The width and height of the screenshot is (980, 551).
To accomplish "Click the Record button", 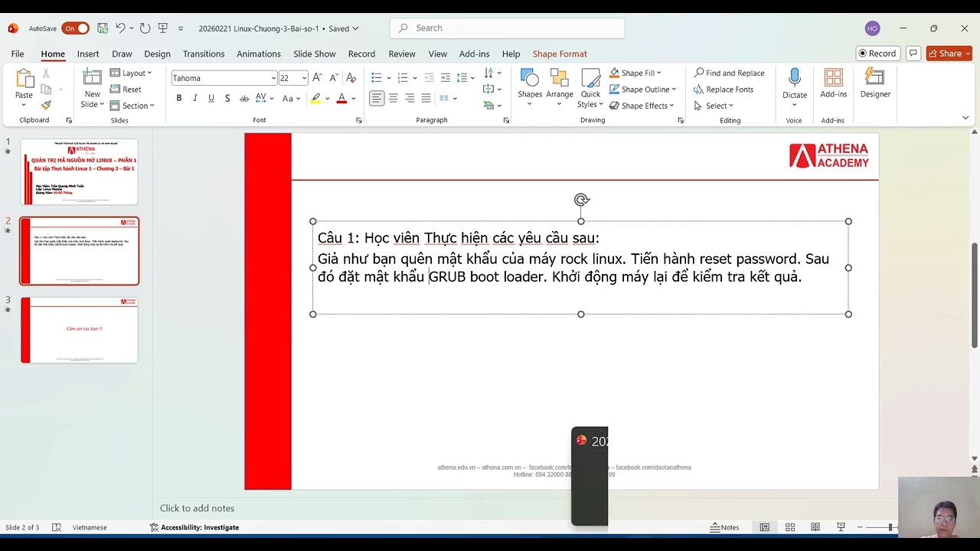I will click(877, 54).
